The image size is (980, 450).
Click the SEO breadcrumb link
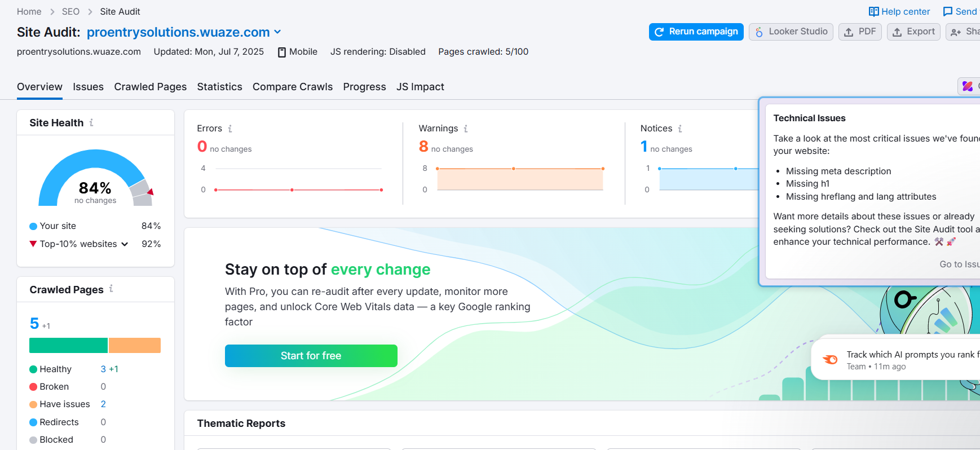pyautogui.click(x=70, y=12)
